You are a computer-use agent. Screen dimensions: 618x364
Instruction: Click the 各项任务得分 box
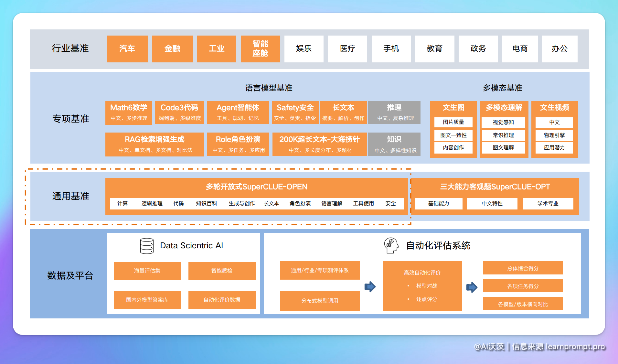(x=523, y=286)
